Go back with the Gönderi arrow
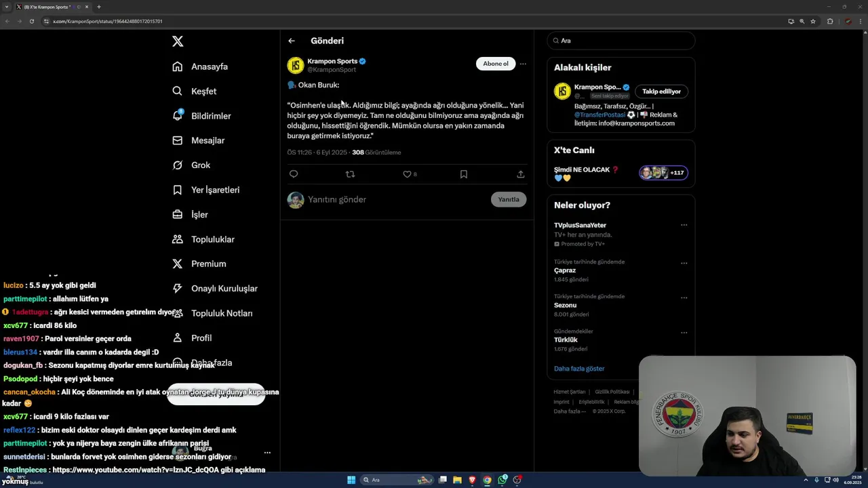The image size is (868, 488). point(292,41)
